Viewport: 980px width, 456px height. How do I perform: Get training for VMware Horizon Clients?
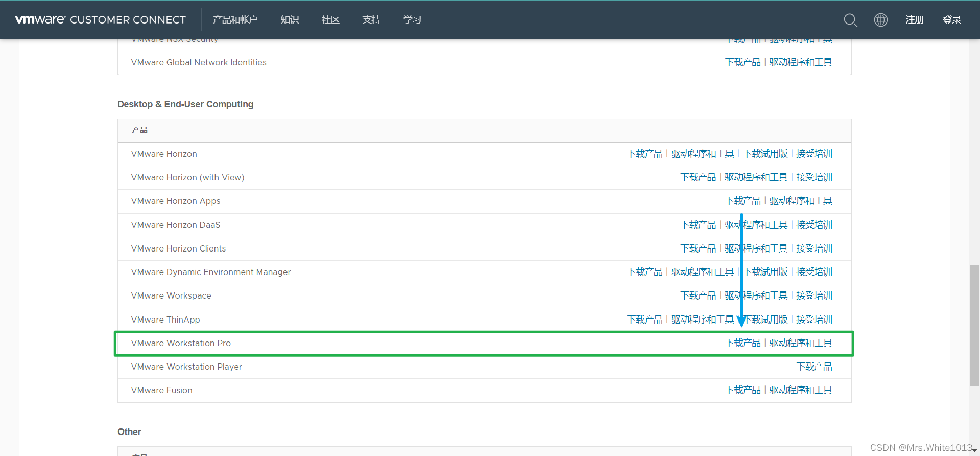pyautogui.click(x=815, y=248)
